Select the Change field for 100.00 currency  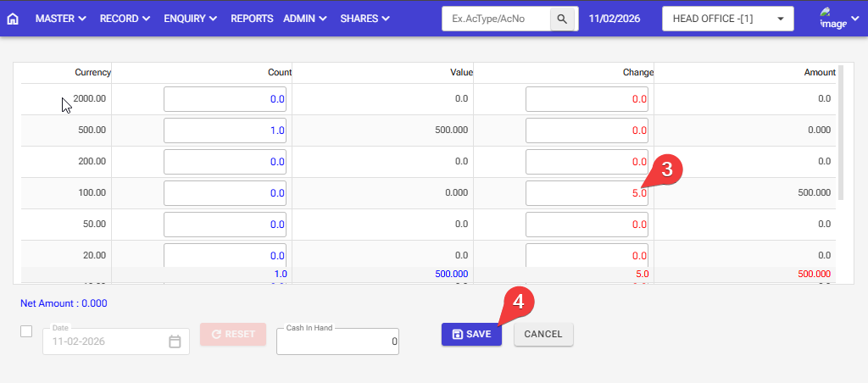[x=587, y=193]
